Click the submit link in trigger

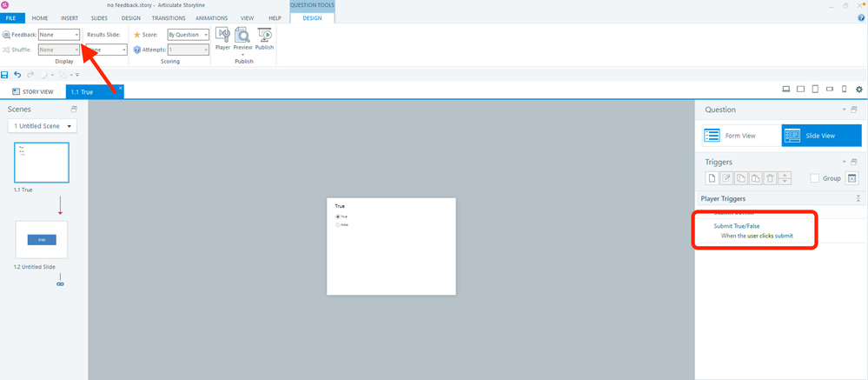click(784, 236)
